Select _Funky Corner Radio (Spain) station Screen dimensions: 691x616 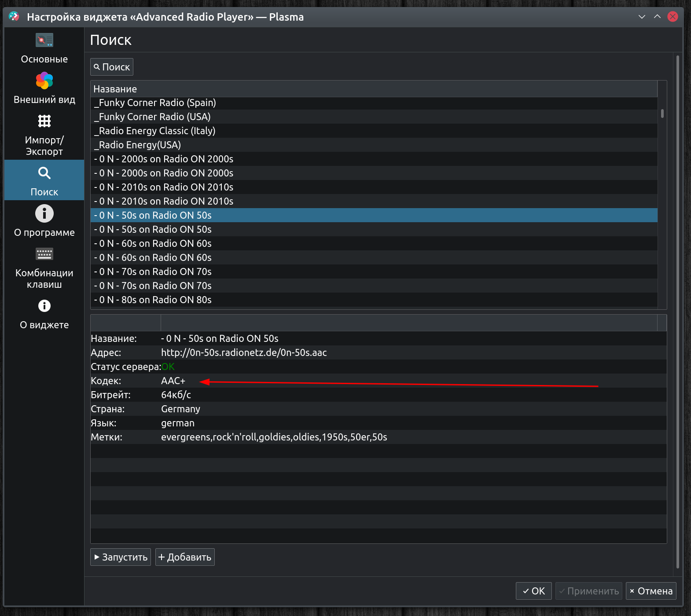[374, 103]
